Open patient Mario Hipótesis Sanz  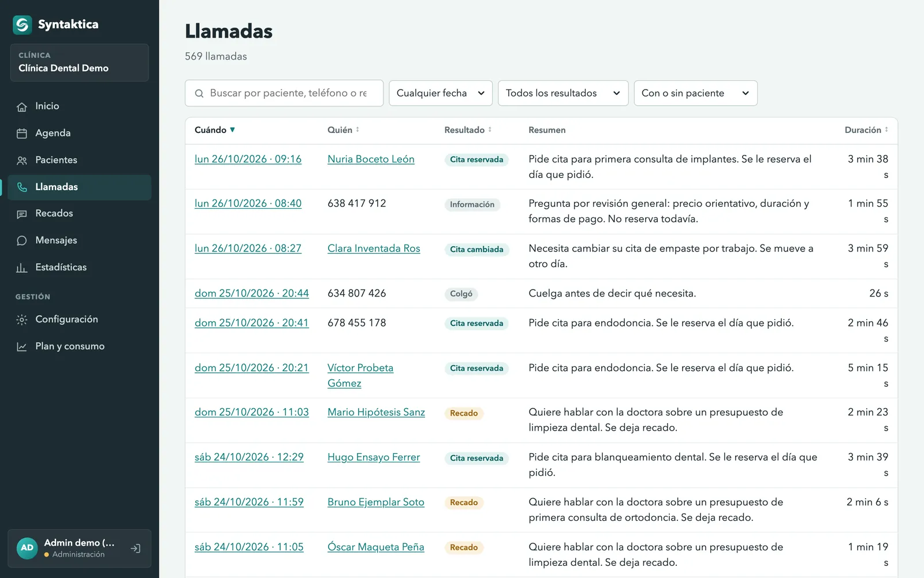[x=376, y=412]
